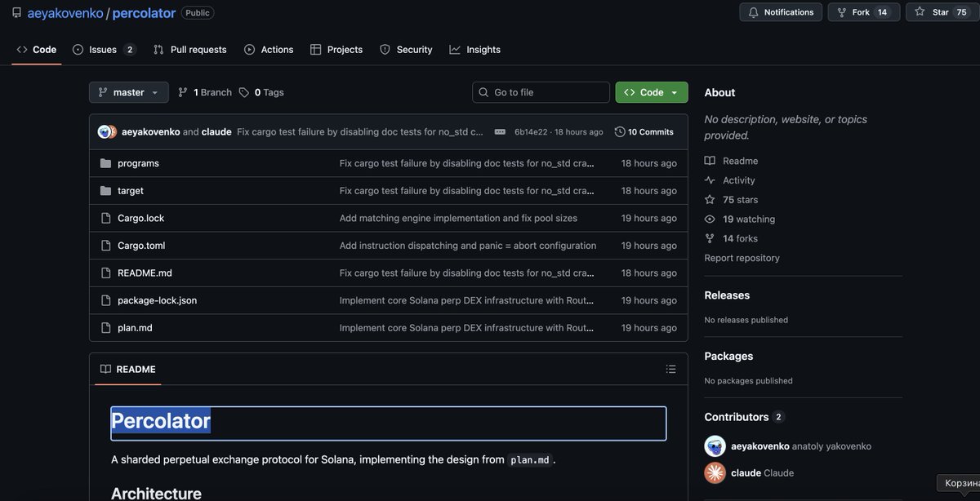Open the target folder

(131, 191)
